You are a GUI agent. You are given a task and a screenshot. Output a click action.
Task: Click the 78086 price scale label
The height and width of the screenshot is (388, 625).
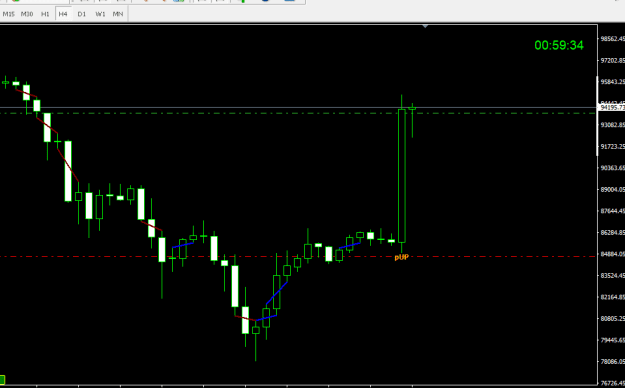point(612,362)
